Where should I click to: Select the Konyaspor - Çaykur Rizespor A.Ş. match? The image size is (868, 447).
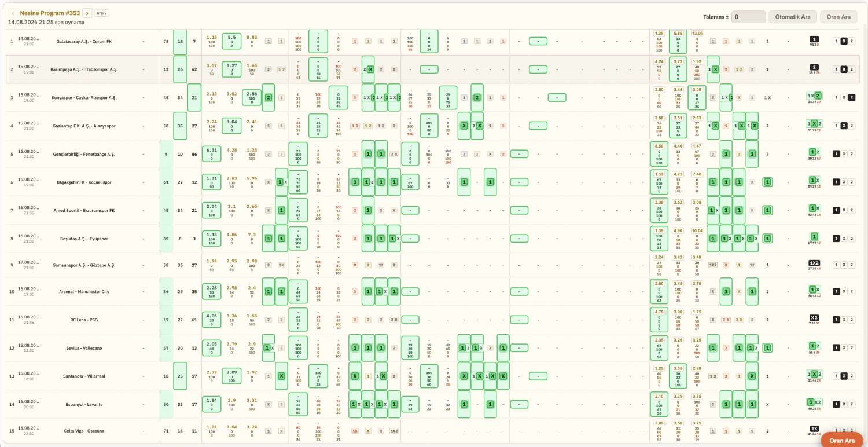coord(84,98)
